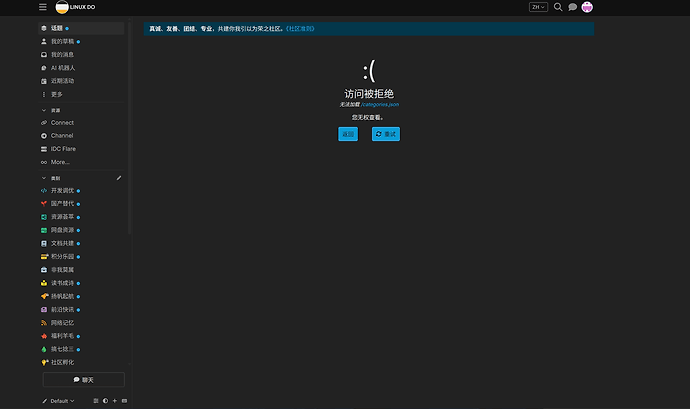690x409 pixels.
Task: Click the keyboard shortcuts icon in footer
Action: (125, 401)
